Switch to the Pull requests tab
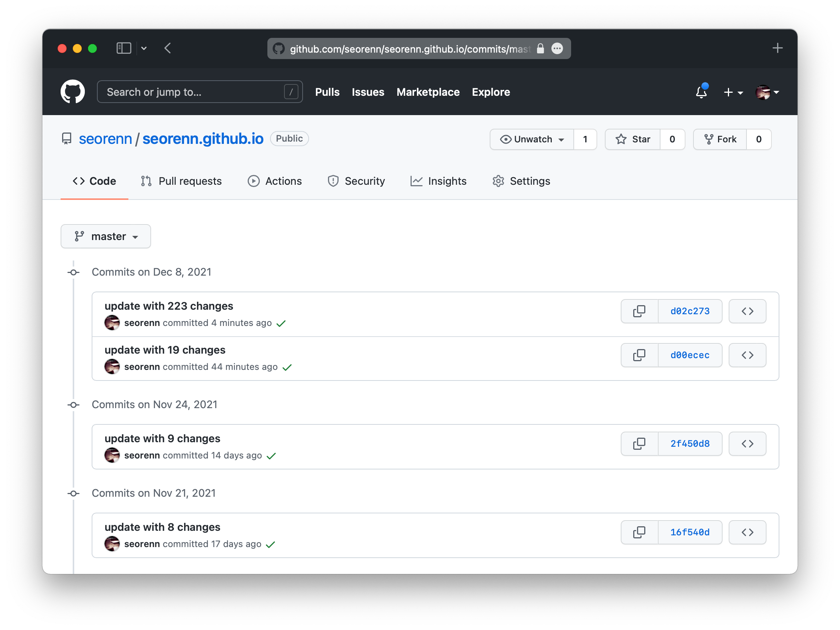Viewport: 840px width, 630px height. pos(181,181)
